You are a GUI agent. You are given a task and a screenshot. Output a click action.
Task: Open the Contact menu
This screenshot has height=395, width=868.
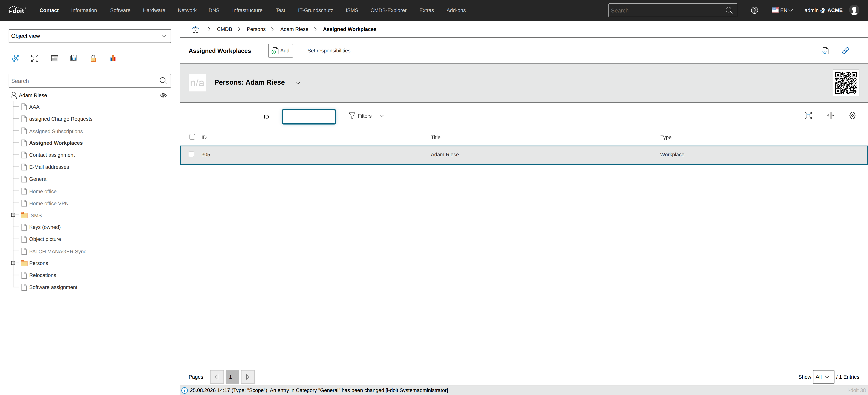49,11
